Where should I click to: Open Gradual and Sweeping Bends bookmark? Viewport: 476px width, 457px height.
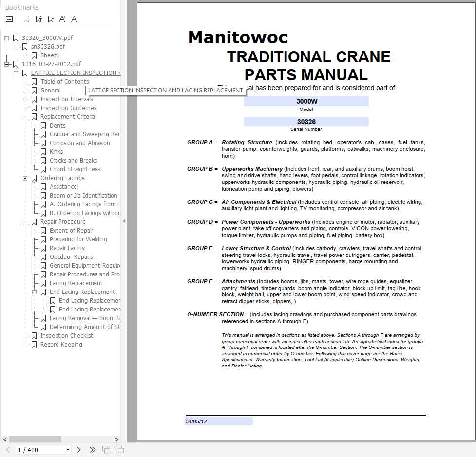tap(85, 134)
